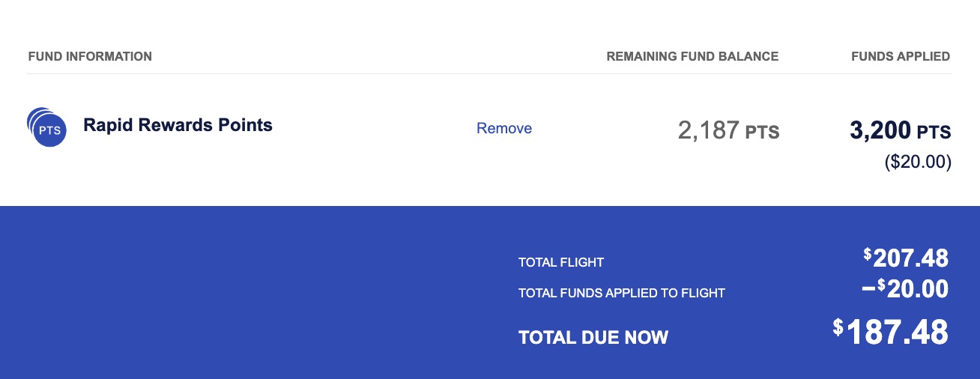
Task: Click the Total Due Now label
Action: tap(593, 337)
